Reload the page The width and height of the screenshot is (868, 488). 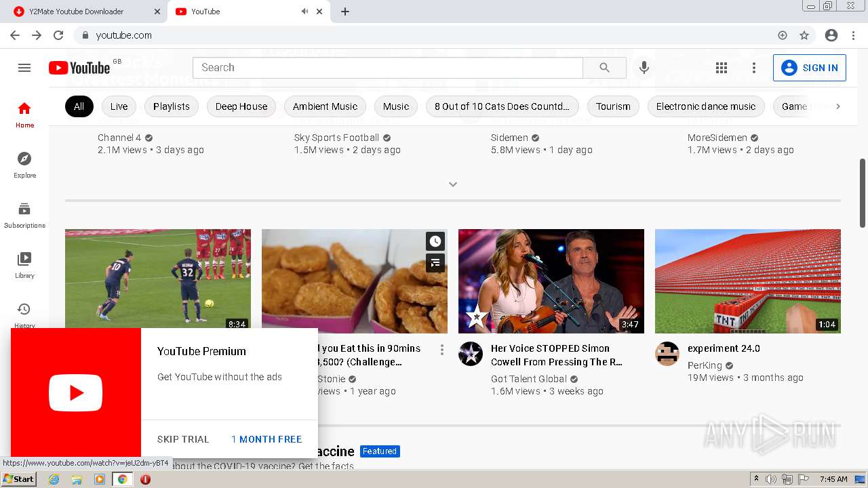pyautogui.click(x=58, y=35)
